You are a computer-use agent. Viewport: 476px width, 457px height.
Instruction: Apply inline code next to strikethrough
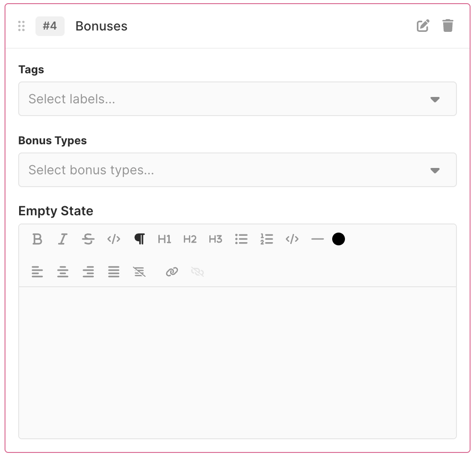114,239
